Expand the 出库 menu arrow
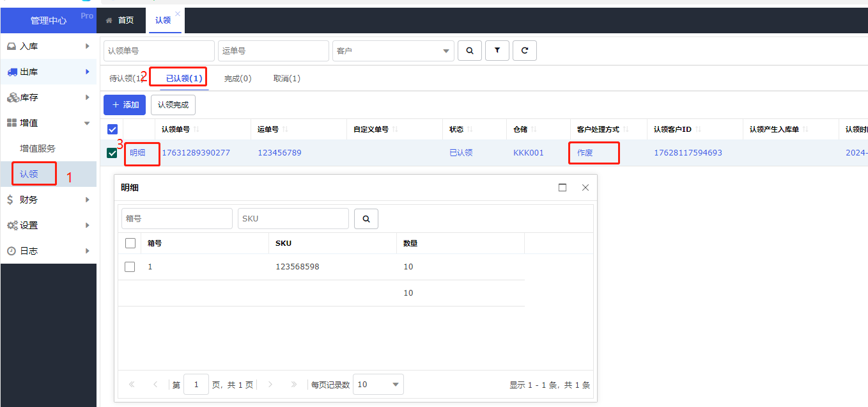Screen dimensions: 868x407 pos(87,72)
